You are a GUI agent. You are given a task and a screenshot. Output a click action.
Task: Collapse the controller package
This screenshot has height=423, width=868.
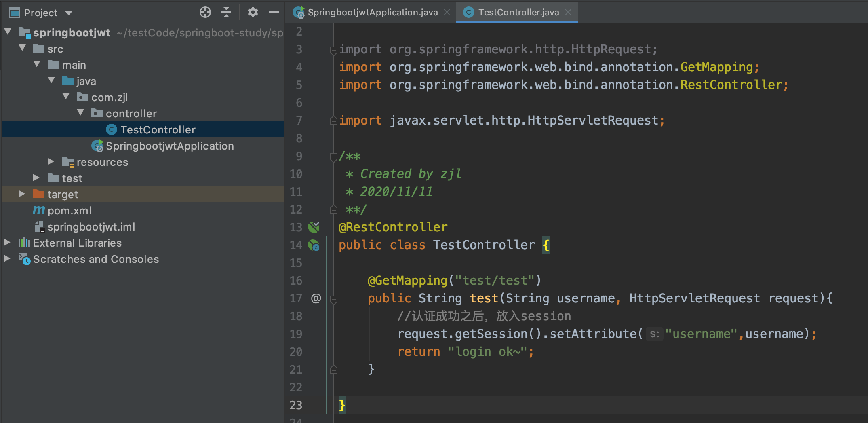coord(80,113)
